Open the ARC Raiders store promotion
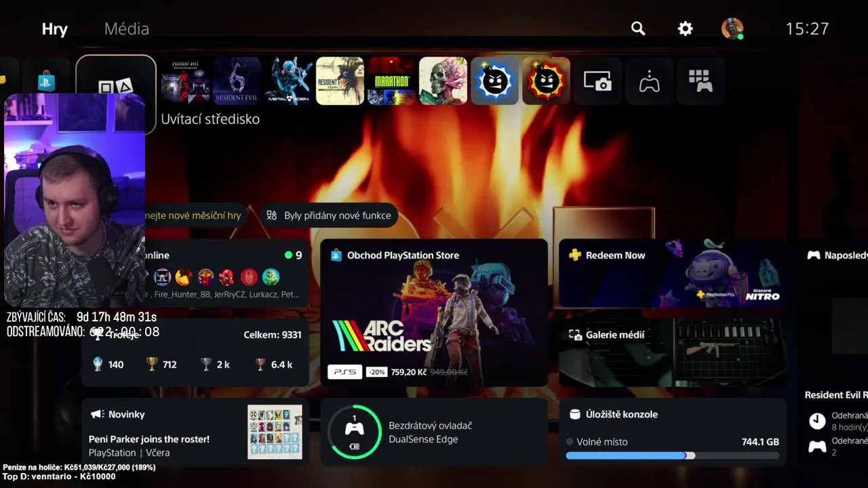Screen dimensions: 868x488 click(434, 313)
